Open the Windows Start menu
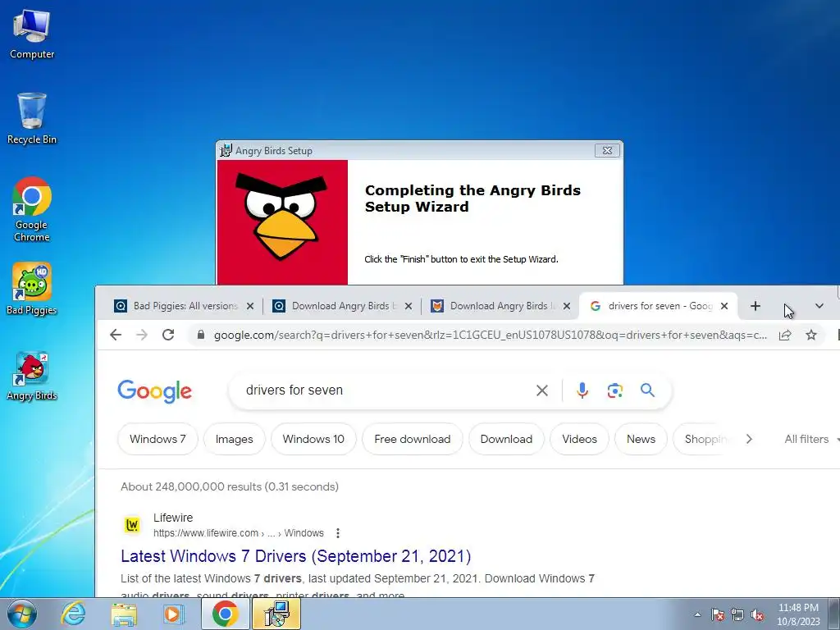 [x=22, y=614]
